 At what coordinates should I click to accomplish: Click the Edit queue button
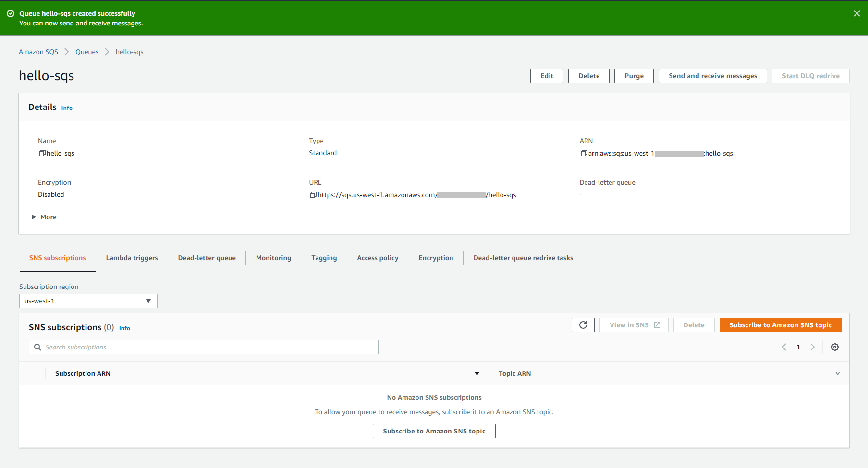[x=547, y=76]
